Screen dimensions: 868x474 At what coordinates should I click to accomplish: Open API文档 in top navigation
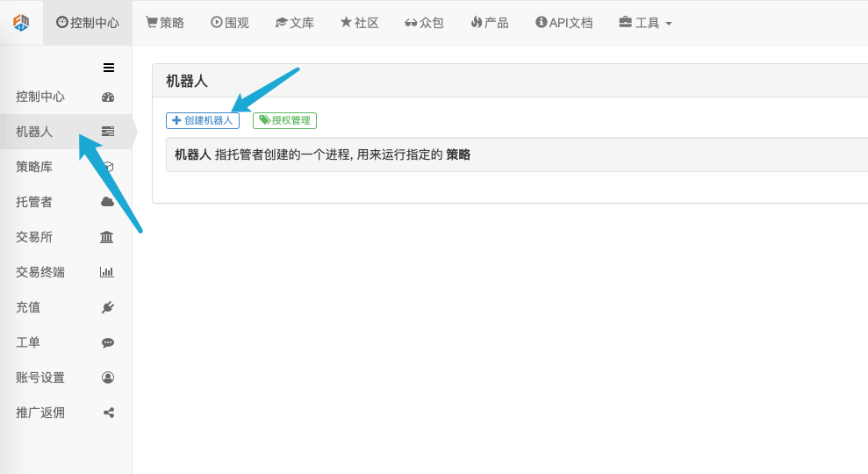tap(564, 23)
